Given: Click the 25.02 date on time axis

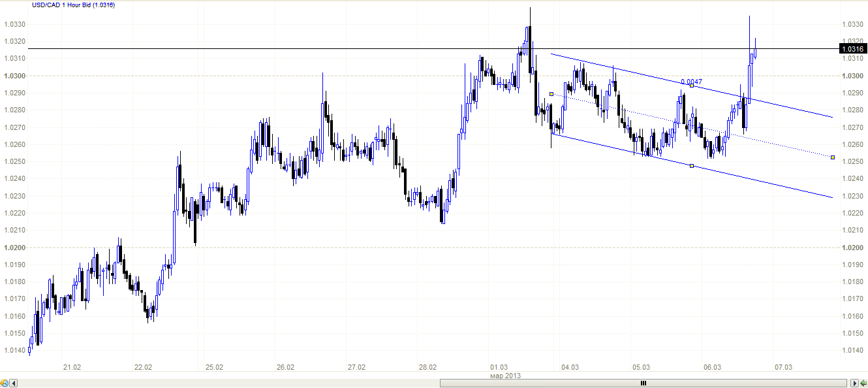Looking at the screenshot, I should click(214, 368).
